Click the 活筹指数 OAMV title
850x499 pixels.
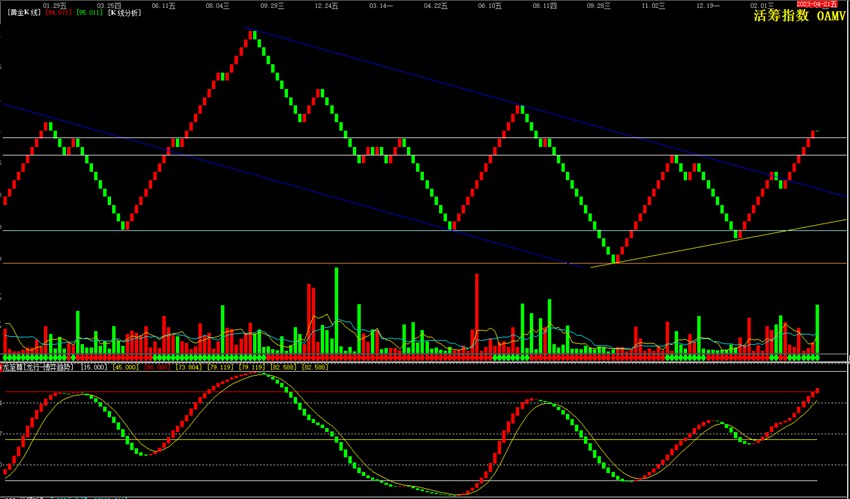[801, 17]
